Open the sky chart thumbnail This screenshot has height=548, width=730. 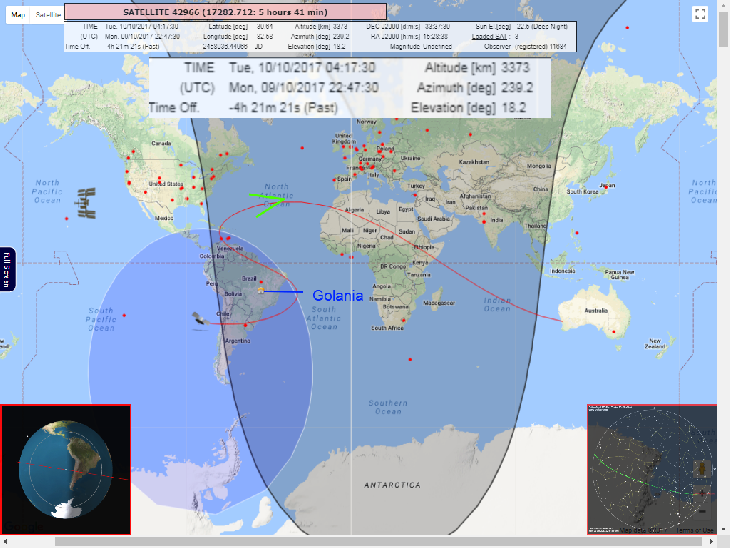click(x=651, y=469)
